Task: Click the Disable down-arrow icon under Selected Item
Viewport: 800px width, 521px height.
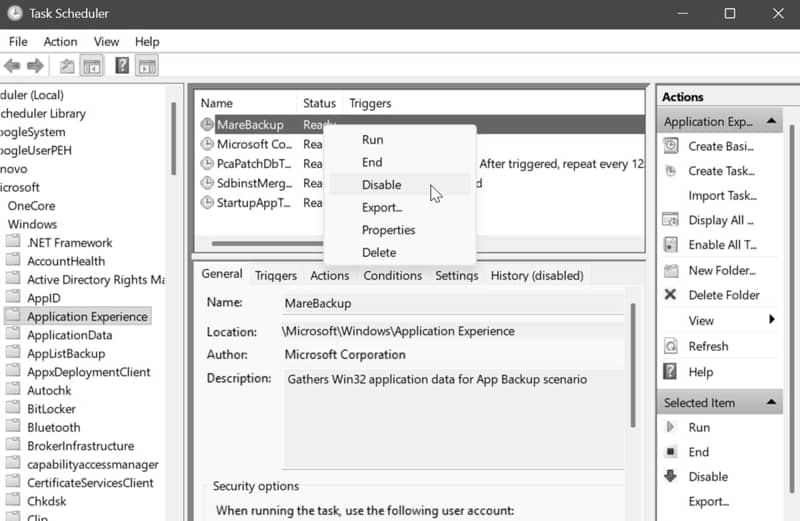Action: click(670, 476)
